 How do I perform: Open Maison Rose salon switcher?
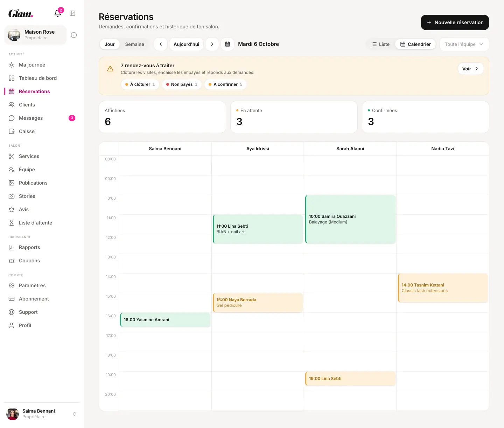35,35
